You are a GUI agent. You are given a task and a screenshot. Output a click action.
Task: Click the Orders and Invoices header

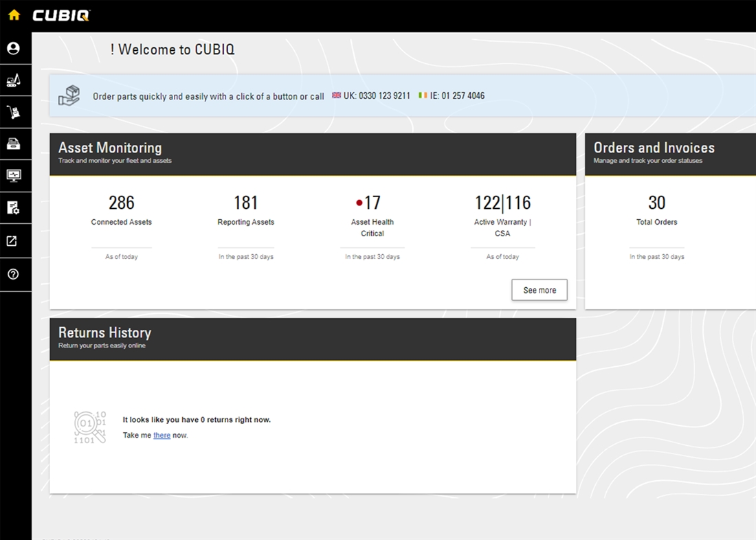(x=654, y=148)
